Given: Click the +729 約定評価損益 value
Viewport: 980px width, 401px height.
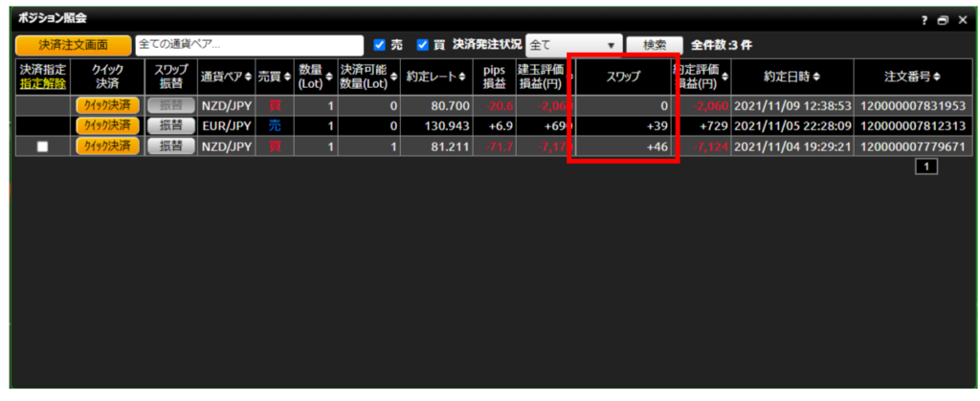Looking at the screenshot, I should point(714,126).
